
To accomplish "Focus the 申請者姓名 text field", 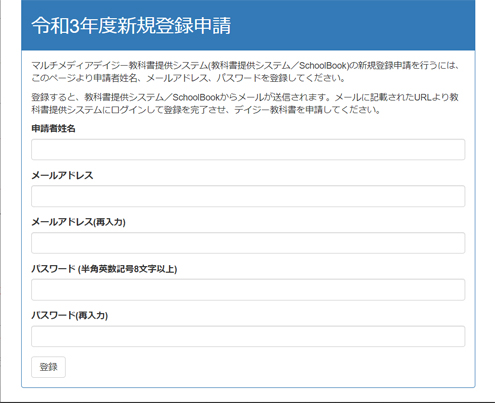I will click(248, 149).
